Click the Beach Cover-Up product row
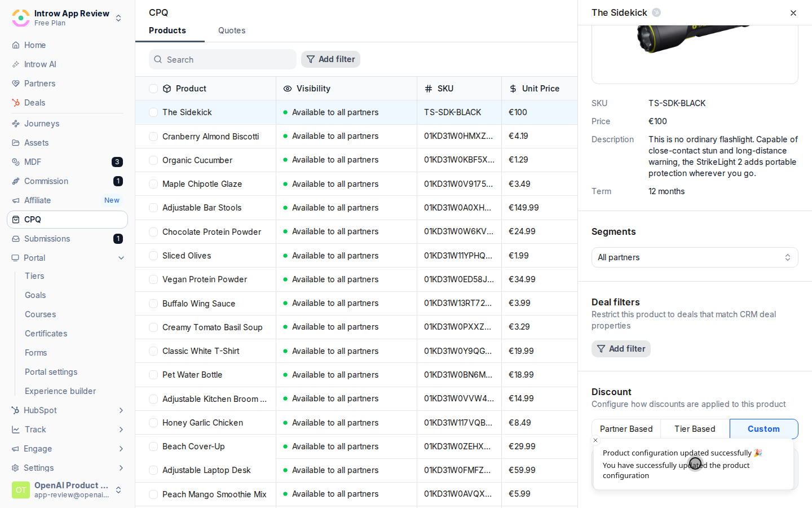 356,446
